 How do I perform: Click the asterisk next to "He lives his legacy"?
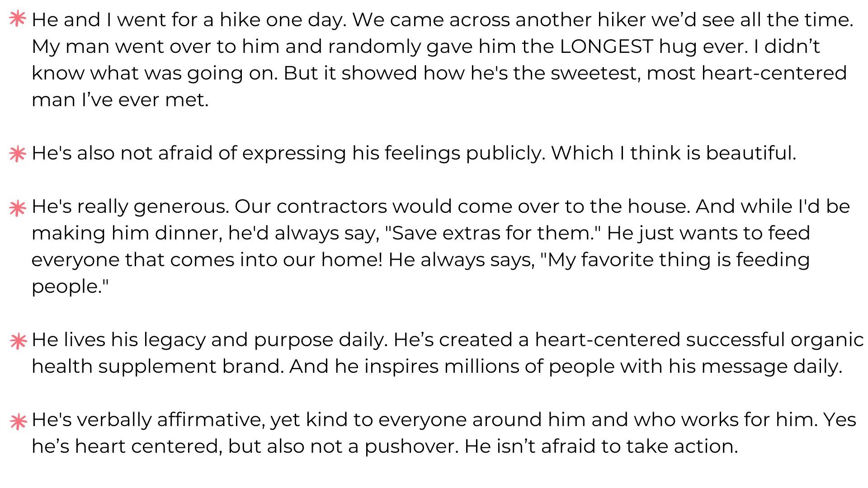(x=18, y=341)
